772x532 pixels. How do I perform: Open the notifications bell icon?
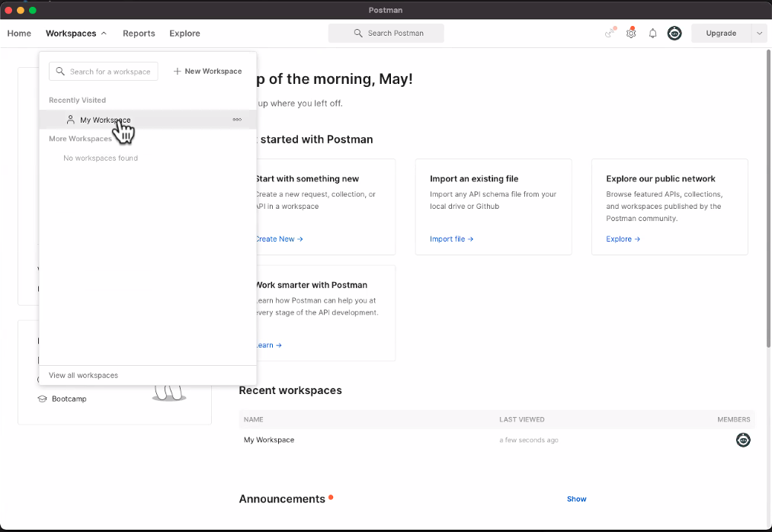(x=652, y=34)
